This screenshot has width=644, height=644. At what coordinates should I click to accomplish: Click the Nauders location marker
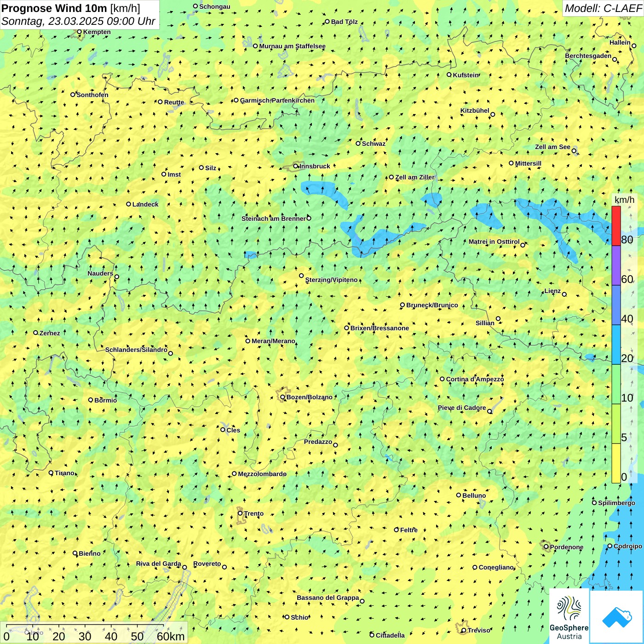(x=117, y=277)
